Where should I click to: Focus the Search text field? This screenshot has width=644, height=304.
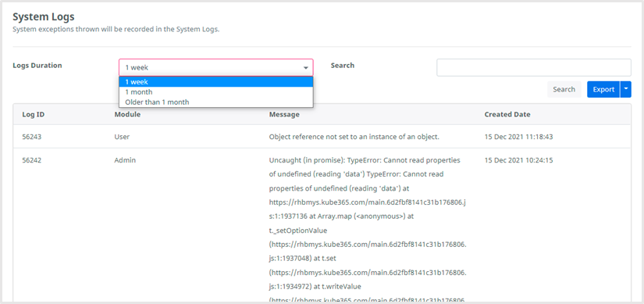pyautogui.click(x=533, y=67)
